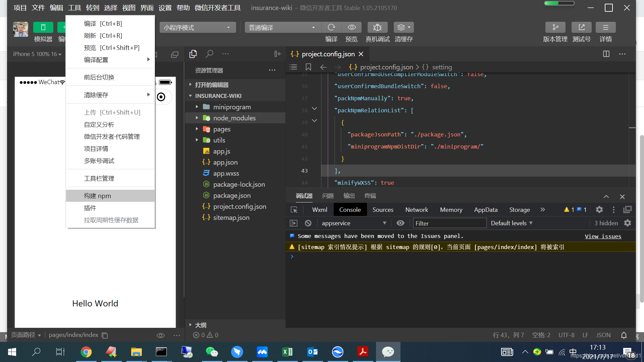Open the 设置 menu in menu bar
Screen dimensions: 644x362
click(x=165, y=8)
